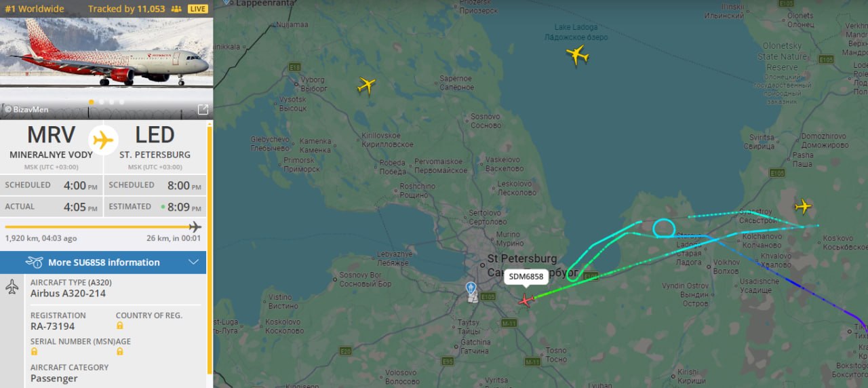Select the yellow plane near Pasha
868x388 pixels.
[804, 206]
